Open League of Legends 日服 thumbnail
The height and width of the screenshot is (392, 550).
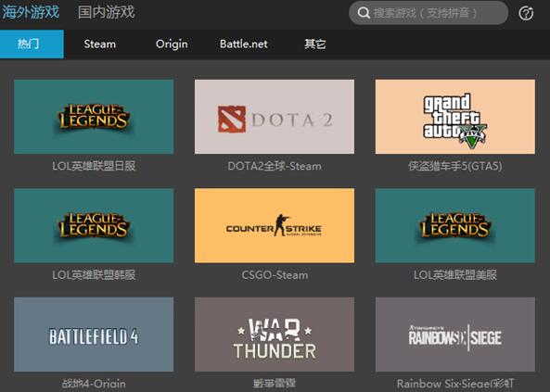[x=94, y=117]
